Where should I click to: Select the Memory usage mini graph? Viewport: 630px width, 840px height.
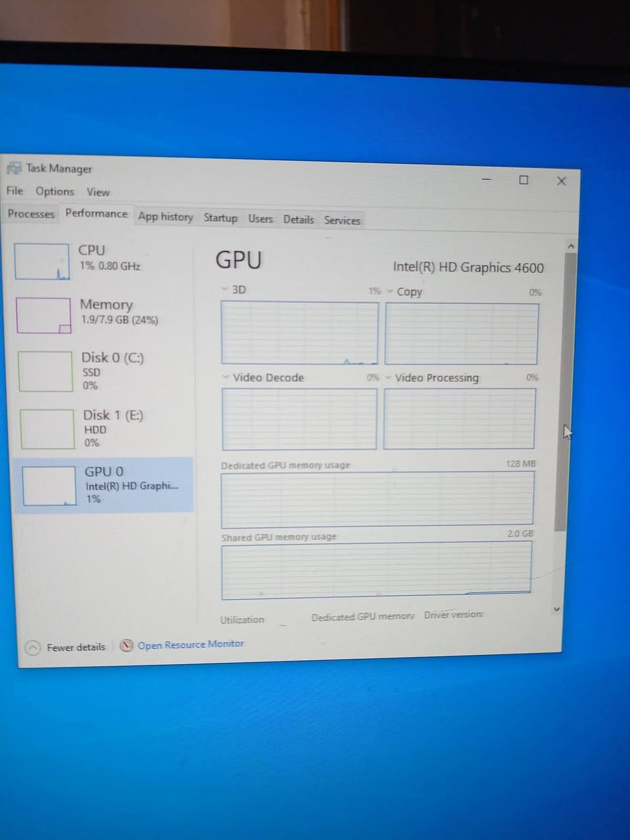point(43,316)
